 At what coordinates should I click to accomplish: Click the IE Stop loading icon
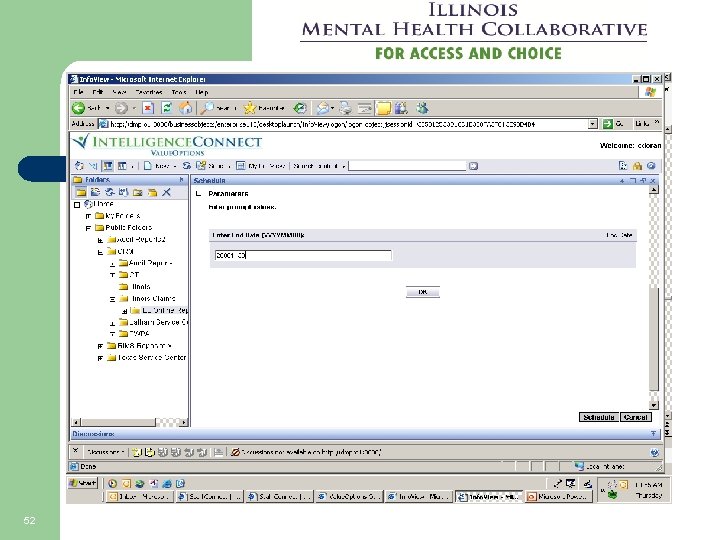click(147, 108)
